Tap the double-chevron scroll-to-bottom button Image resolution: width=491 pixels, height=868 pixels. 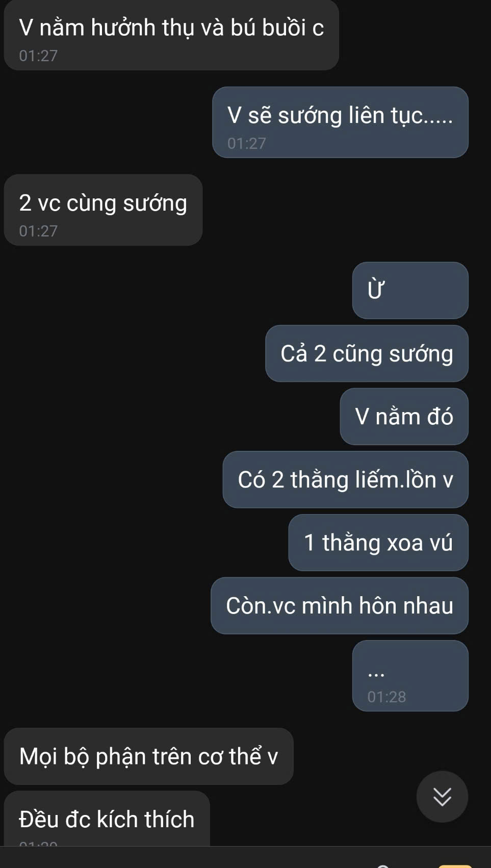coord(442,796)
